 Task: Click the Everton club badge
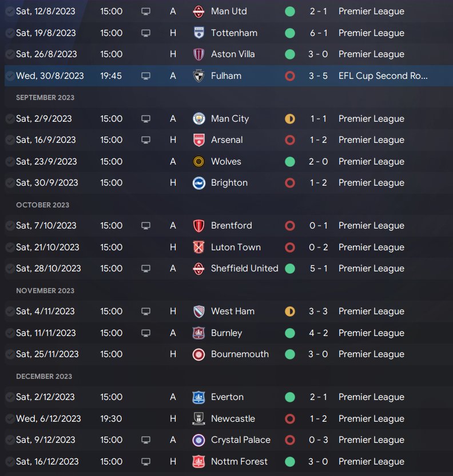coord(198,397)
